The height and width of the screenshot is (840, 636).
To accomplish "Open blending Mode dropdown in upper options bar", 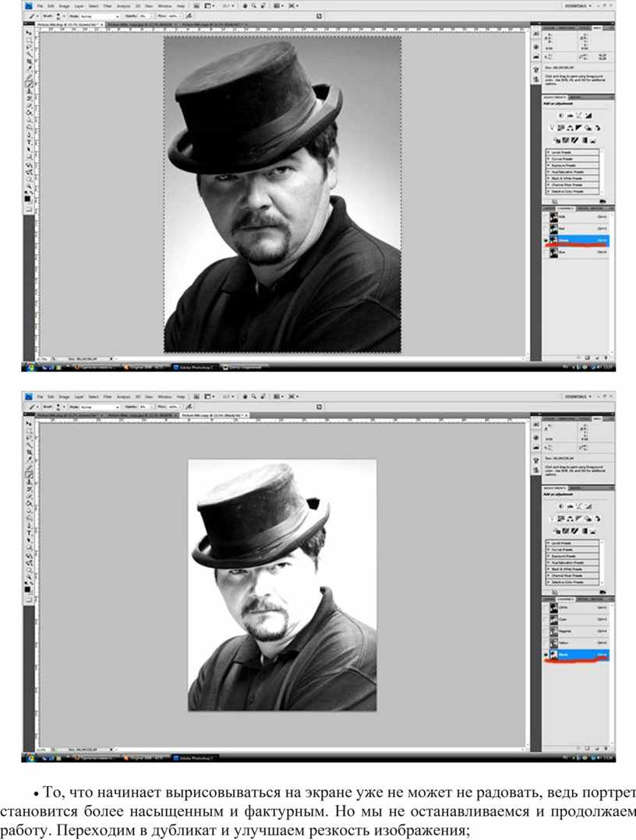I will [100, 16].
